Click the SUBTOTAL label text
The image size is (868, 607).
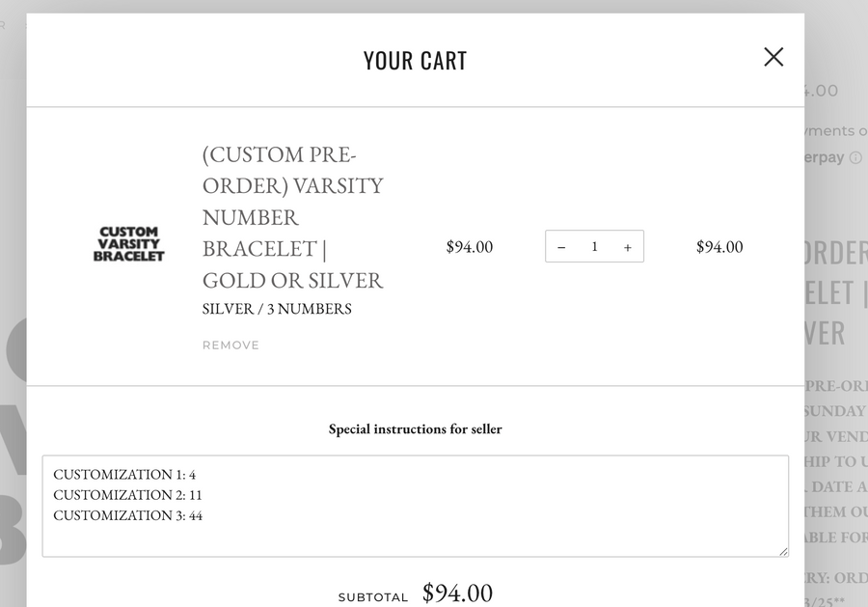pos(373,596)
